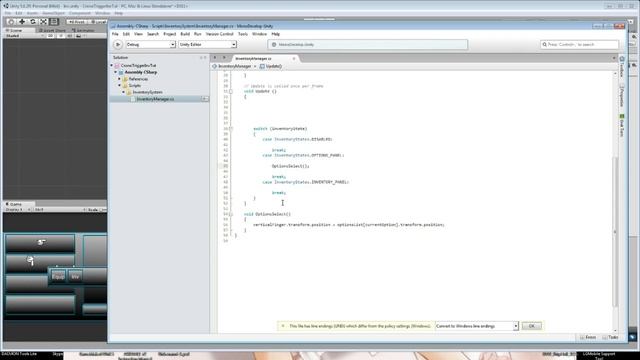640x360 pixels.
Task: Open MonoDevelop Search menu
Action: 153,34
